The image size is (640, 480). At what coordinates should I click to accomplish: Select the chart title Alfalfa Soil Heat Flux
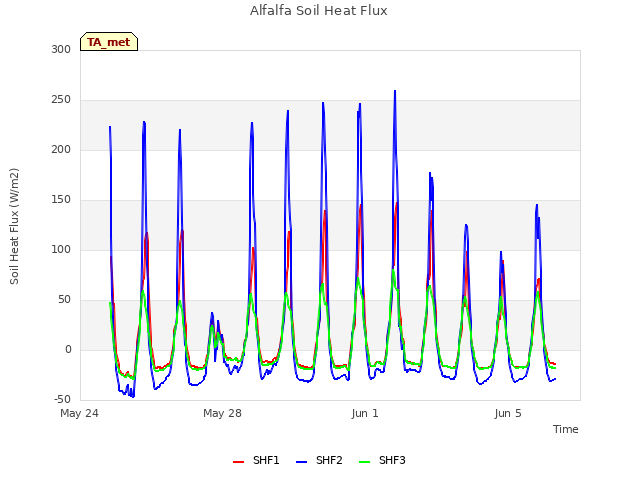[318, 11]
